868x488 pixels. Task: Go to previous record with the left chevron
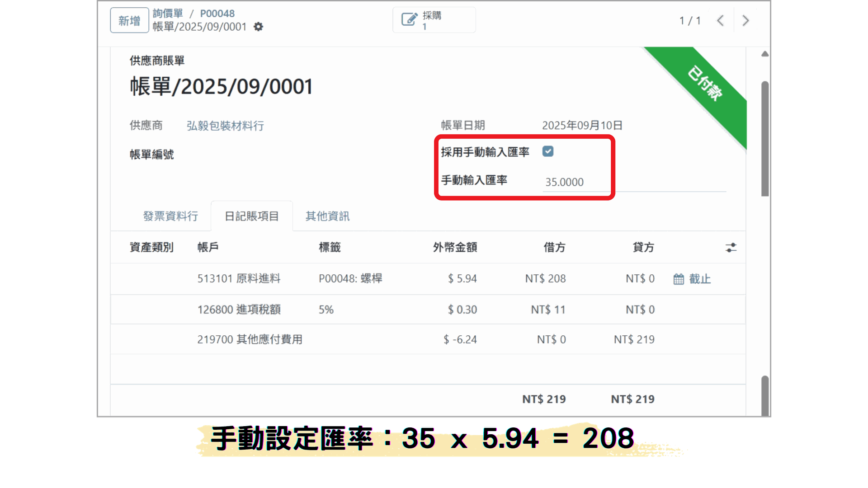click(721, 21)
